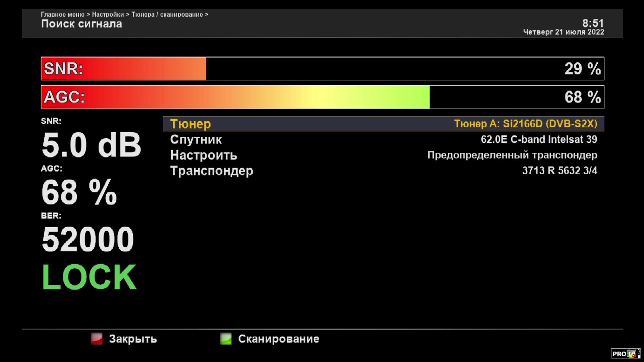Change satellite value 62.0E C-band Intelsat 39
This screenshot has width=644, height=362.
point(539,139)
